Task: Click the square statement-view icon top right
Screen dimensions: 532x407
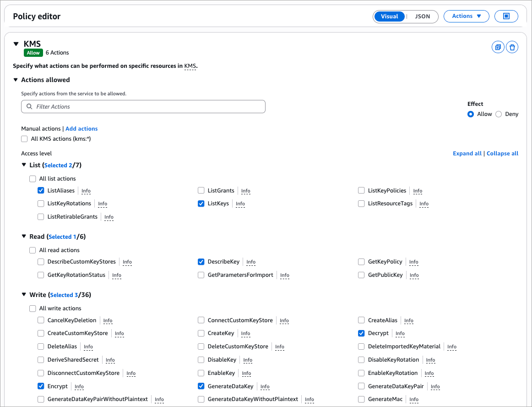Action: click(x=506, y=16)
